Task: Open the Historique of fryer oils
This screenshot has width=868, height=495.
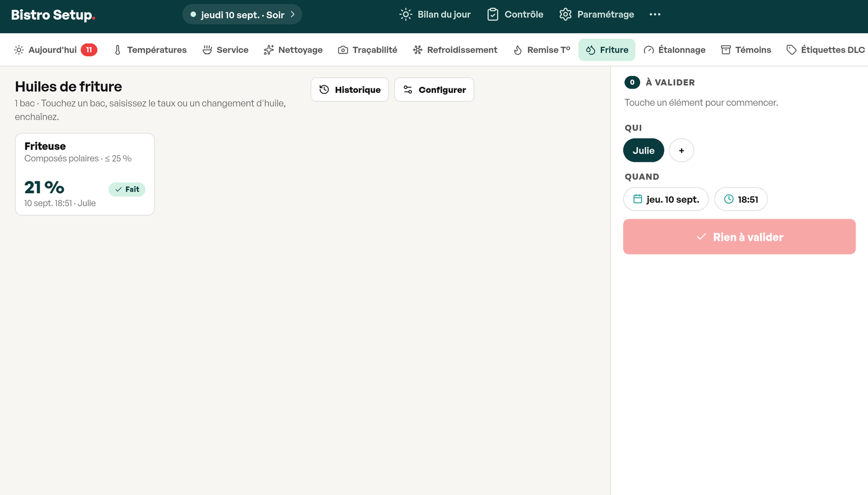Action: (x=350, y=90)
